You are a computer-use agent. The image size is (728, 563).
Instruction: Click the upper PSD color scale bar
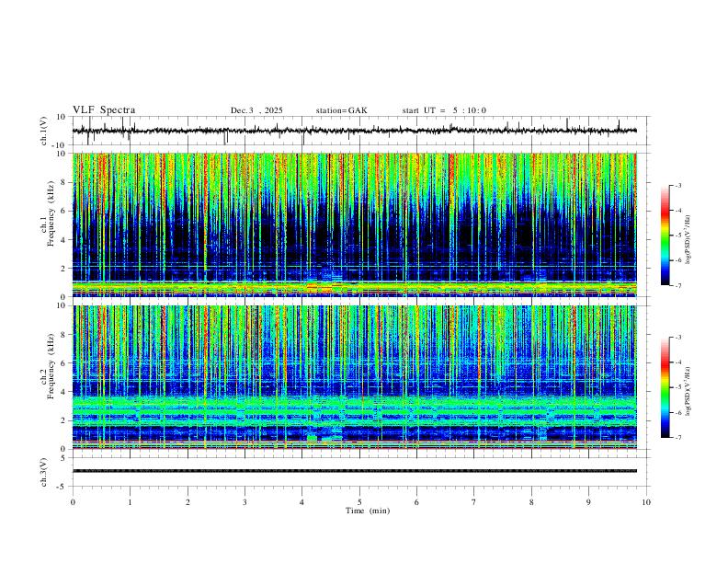pos(665,236)
